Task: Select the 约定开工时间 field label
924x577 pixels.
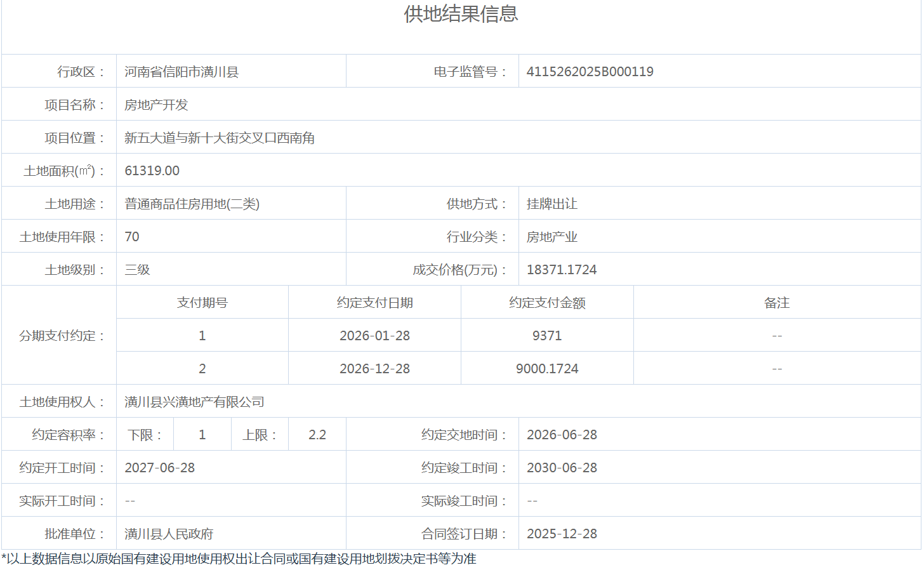Action: pyautogui.click(x=62, y=468)
